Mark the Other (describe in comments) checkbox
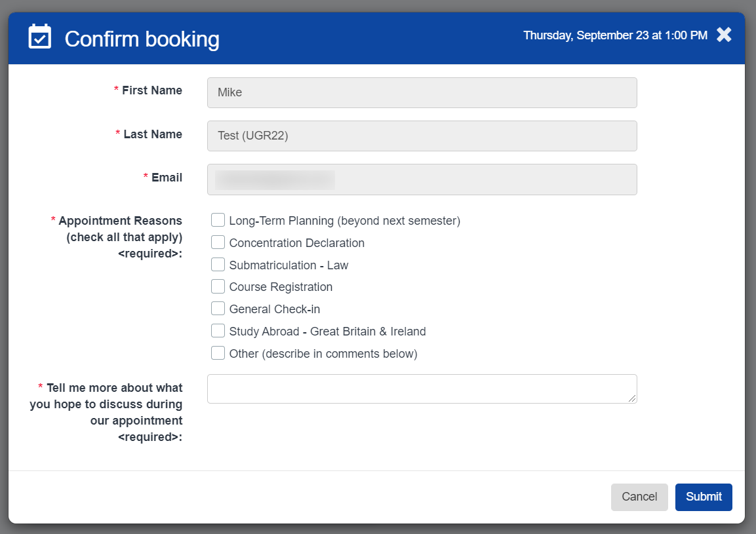The image size is (756, 534). tap(218, 353)
